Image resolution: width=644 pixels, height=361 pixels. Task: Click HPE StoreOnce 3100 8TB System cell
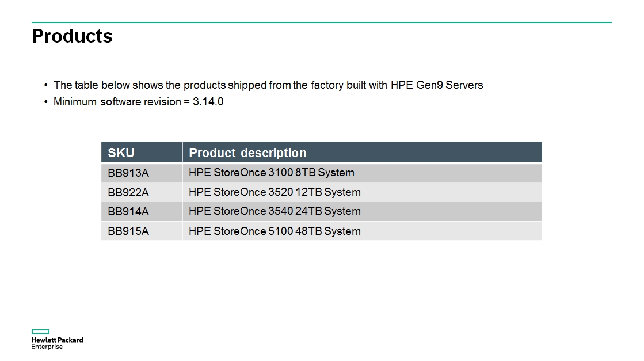click(x=362, y=173)
